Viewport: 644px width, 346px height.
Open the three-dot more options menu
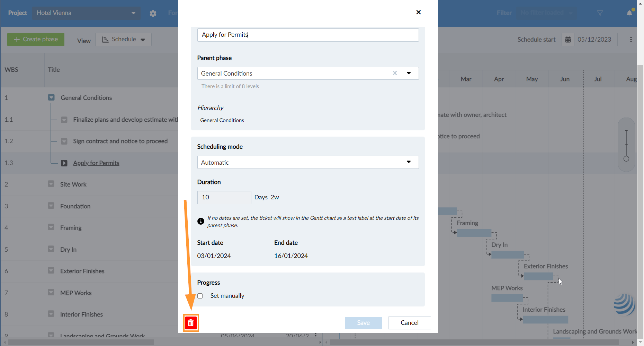tap(631, 40)
